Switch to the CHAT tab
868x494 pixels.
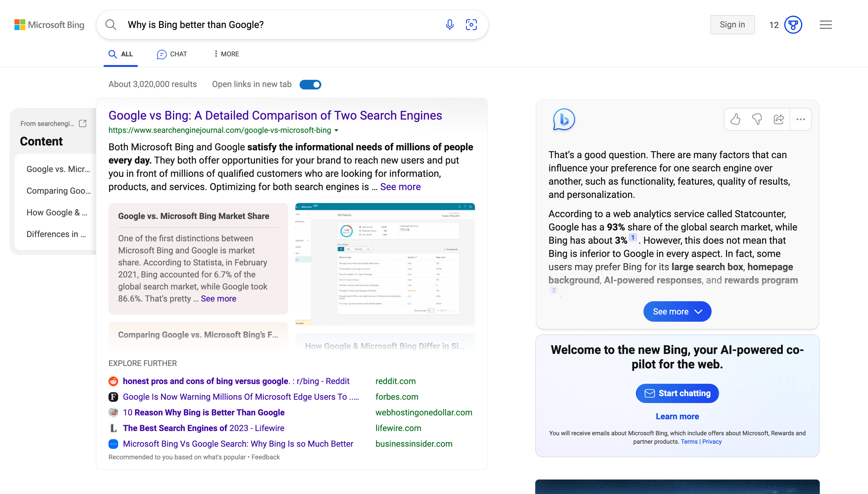pyautogui.click(x=172, y=54)
